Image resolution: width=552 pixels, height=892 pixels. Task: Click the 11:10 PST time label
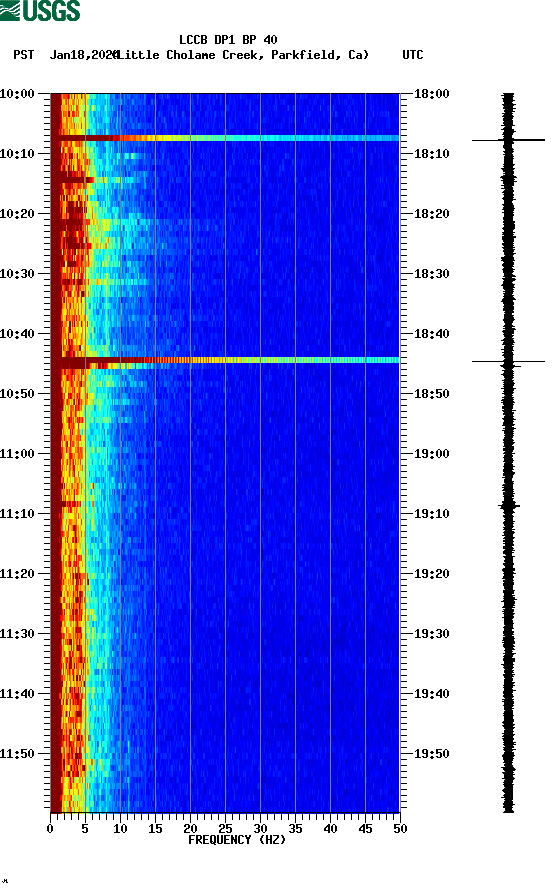click(17, 514)
